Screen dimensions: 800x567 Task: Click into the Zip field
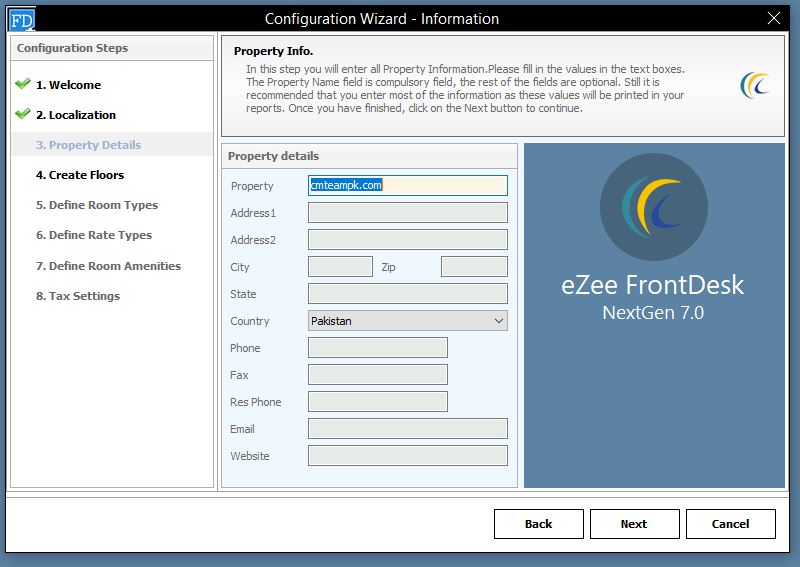[474, 266]
